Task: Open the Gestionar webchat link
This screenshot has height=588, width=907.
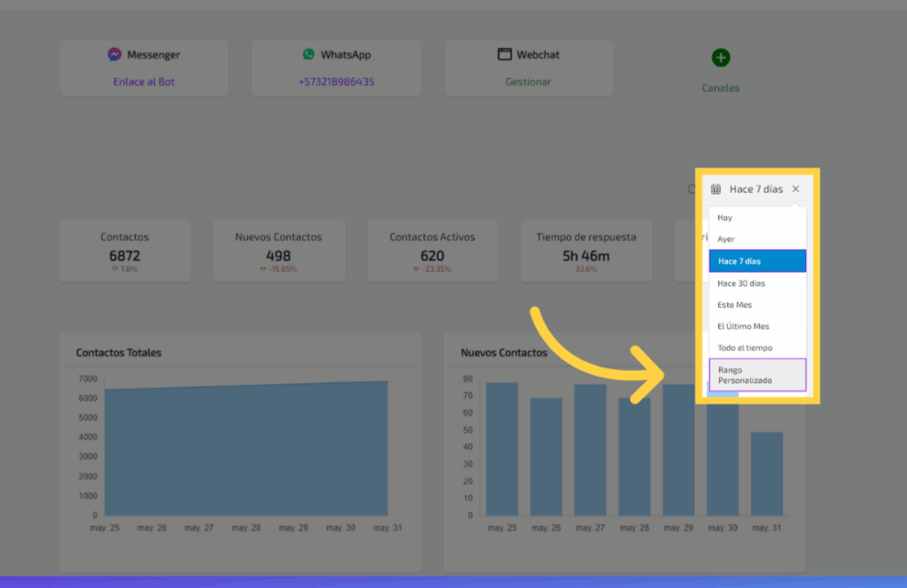Action: coord(528,81)
